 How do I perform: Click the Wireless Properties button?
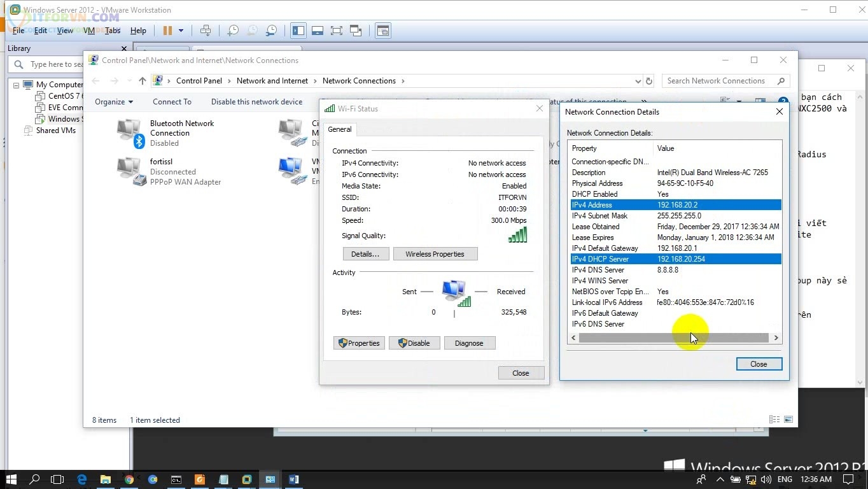[435, 254]
